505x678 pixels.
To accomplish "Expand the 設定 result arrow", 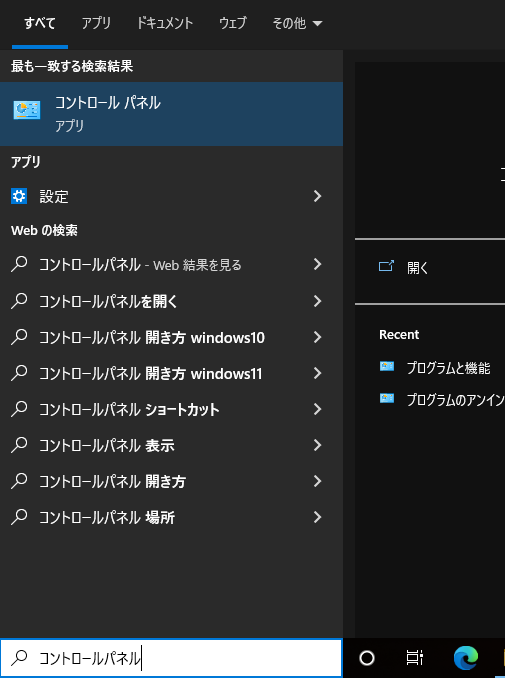I will 318,196.
